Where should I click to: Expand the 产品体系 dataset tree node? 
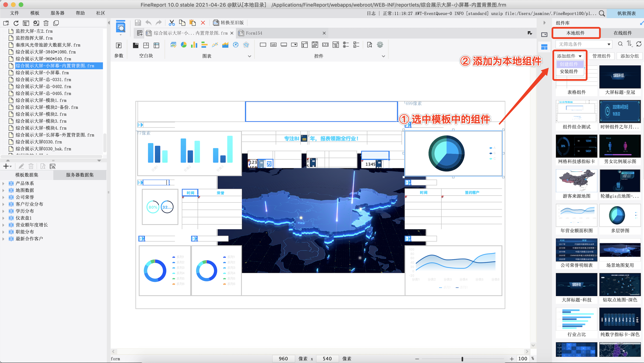point(3,183)
